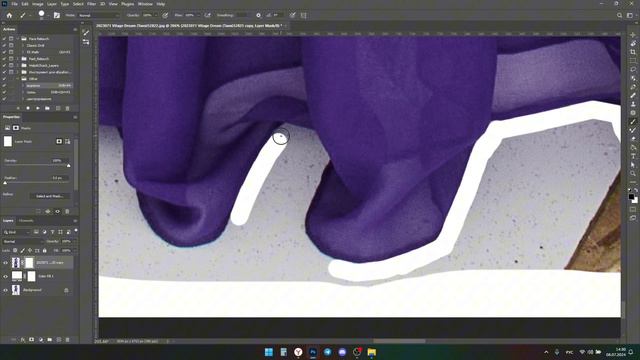The height and width of the screenshot is (360, 640).
Task: Select the Horizontal Type tool
Action: click(x=633, y=156)
